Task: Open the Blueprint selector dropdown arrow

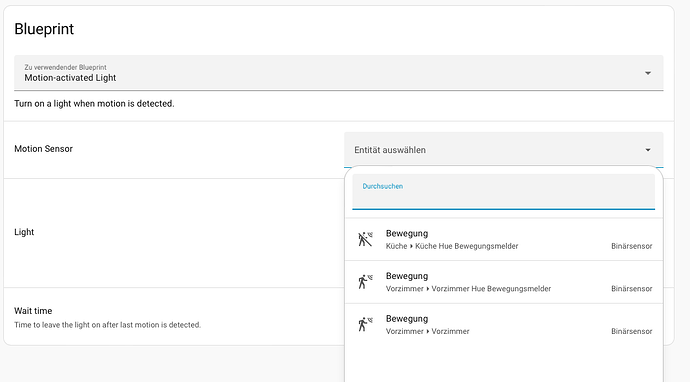Action: (648, 73)
